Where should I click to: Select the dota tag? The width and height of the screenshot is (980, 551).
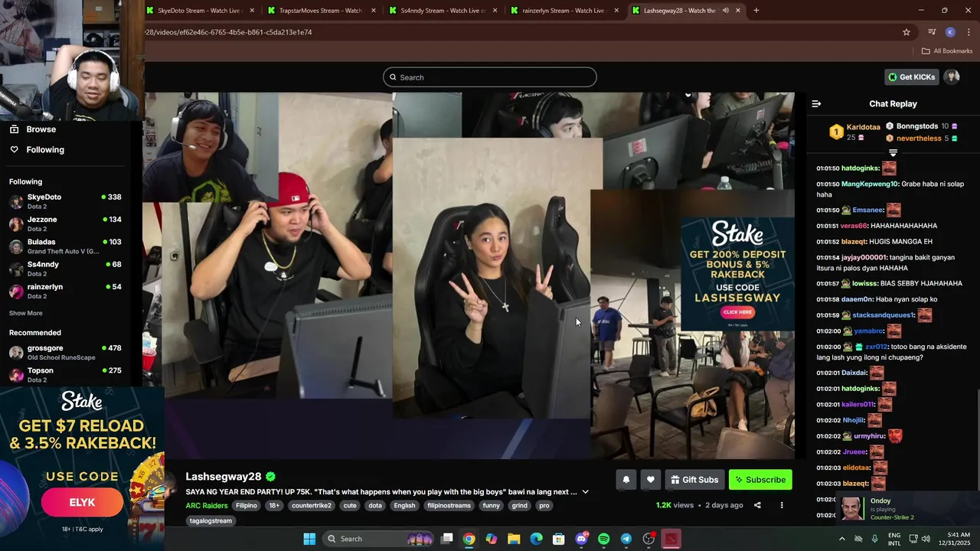coord(375,506)
